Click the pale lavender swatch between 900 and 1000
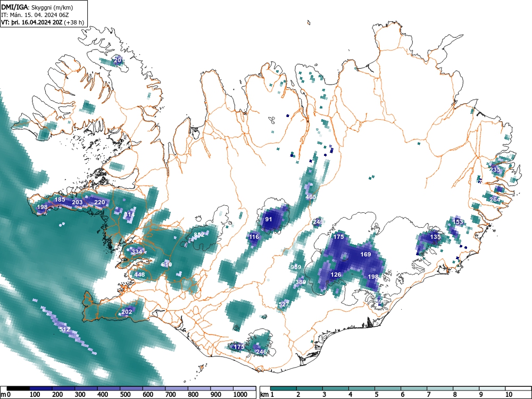 (x=222, y=388)
